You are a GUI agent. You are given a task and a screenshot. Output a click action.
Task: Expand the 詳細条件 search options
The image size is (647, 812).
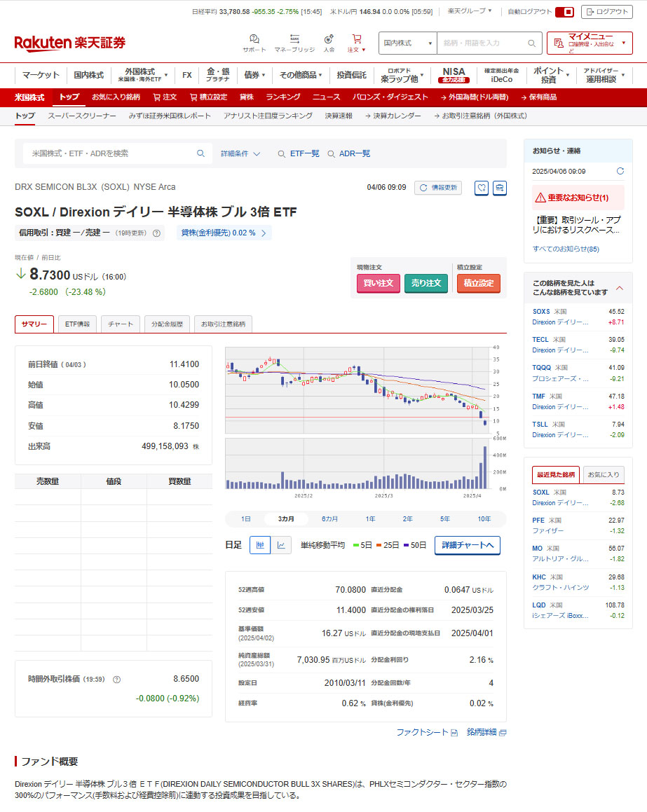tap(240, 153)
